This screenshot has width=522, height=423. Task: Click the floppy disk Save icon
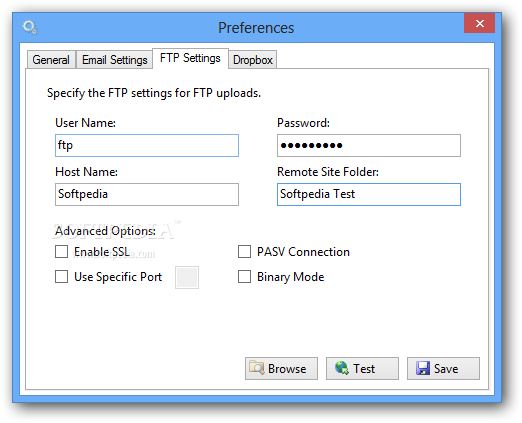click(423, 368)
